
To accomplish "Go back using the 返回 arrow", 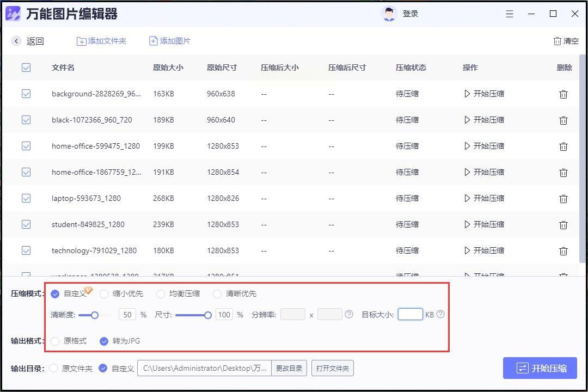I will (x=16, y=41).
